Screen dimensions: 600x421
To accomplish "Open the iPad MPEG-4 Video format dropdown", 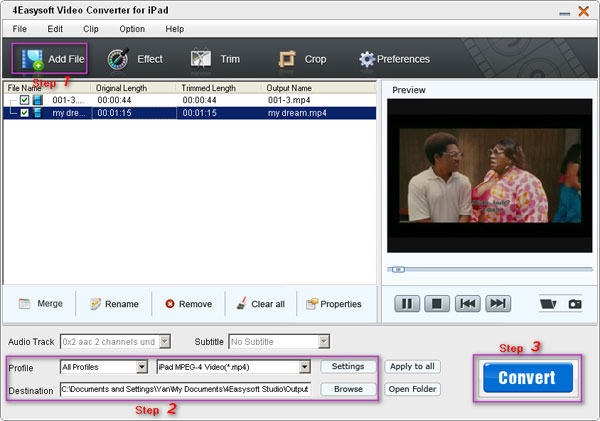I will pyautogui.click(x=305, y=367).
